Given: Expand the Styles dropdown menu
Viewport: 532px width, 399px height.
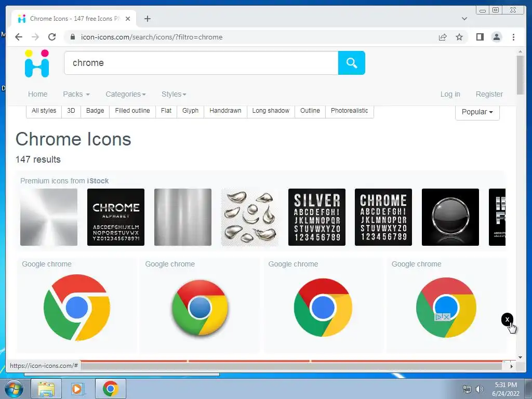Looking at the screenshot, I should tap(174, 94).
